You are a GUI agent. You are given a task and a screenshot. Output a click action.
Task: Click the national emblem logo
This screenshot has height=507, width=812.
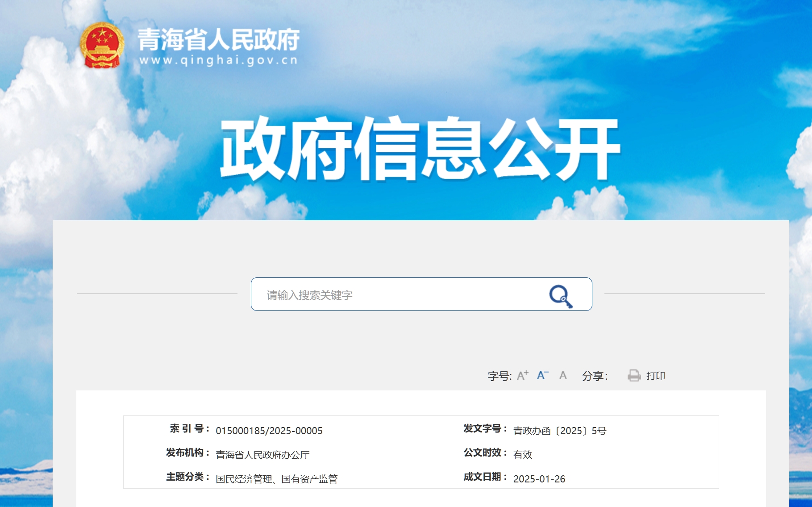coord(102,46)
